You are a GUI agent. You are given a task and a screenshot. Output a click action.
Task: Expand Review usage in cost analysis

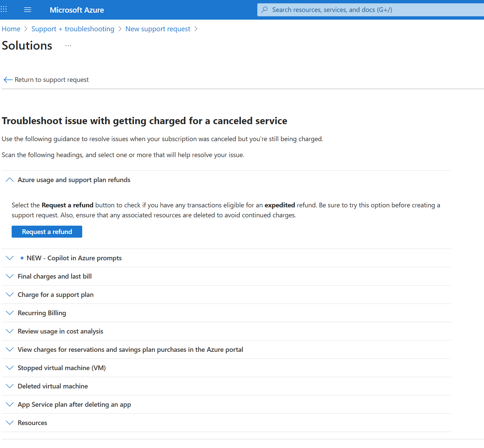click(x=226, y=331)
